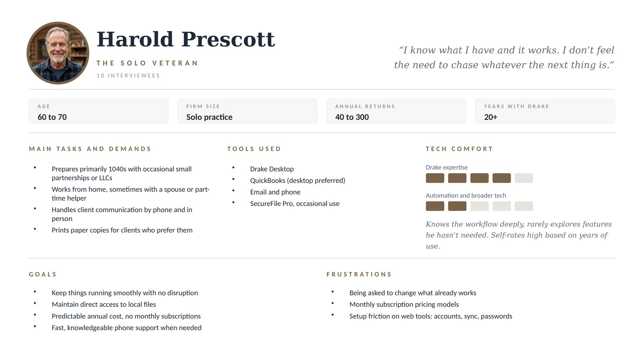644x362 pixels.
Task: Click Harold Prescott's profile photo
Action: [x=58, y=53]
